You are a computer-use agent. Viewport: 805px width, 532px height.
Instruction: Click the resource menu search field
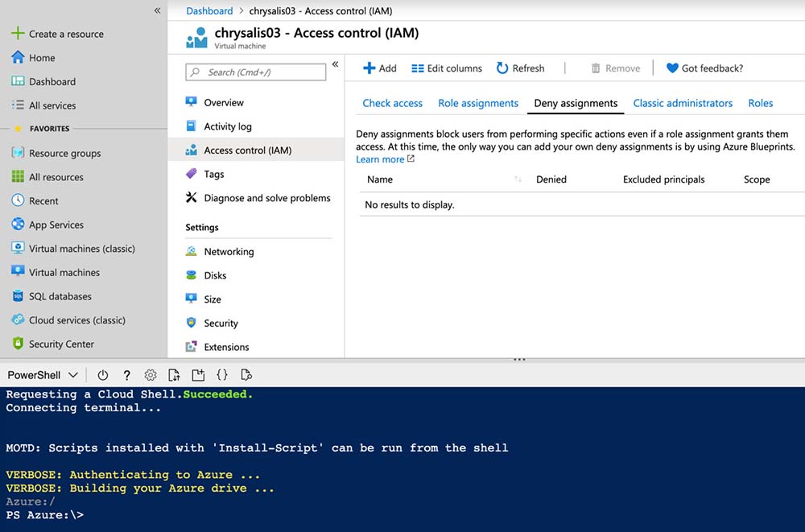pos(256,72)
